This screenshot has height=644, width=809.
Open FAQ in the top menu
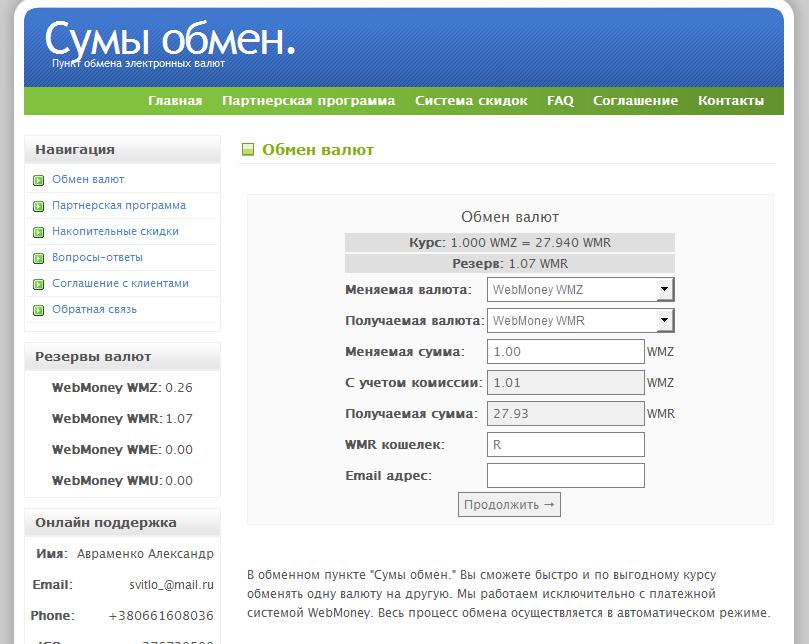(x=560, y=101)
